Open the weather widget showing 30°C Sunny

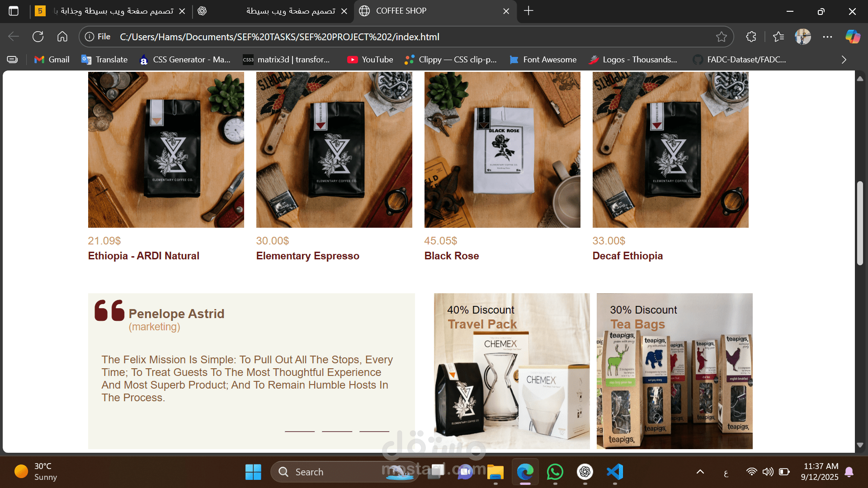click(x=36, y=472)
